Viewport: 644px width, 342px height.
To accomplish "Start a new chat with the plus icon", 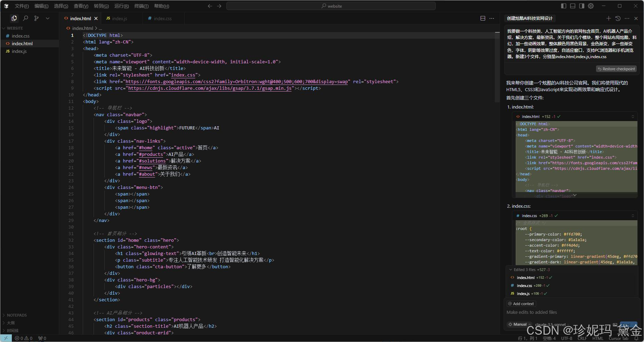I will pyautogui.click(x=609, y=18).
